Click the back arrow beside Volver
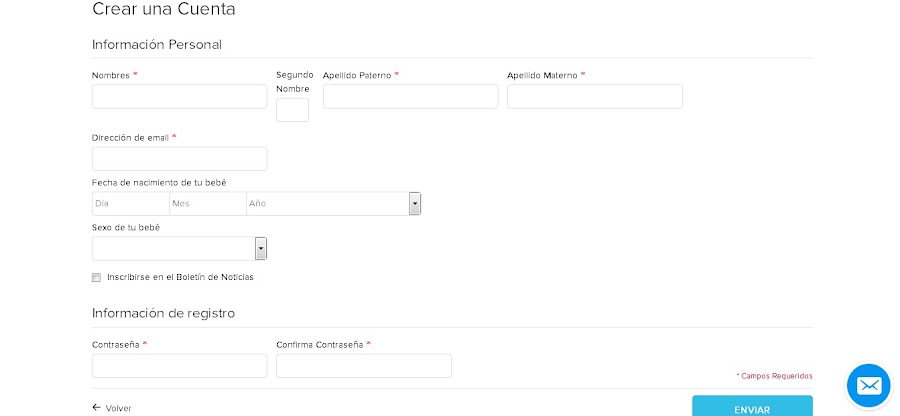 pyautogui.click(x=97, y=408)
